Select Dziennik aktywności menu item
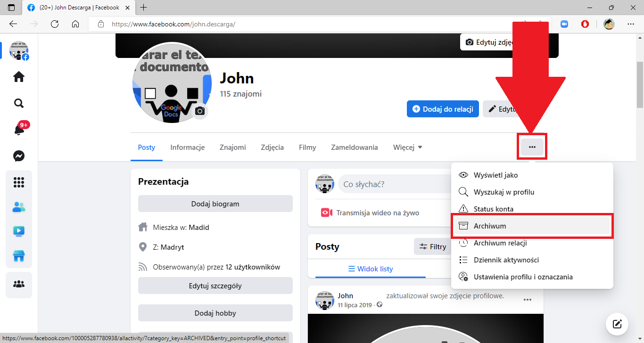The width and height of the screenshot is (644, 343). tap(532, 260)
